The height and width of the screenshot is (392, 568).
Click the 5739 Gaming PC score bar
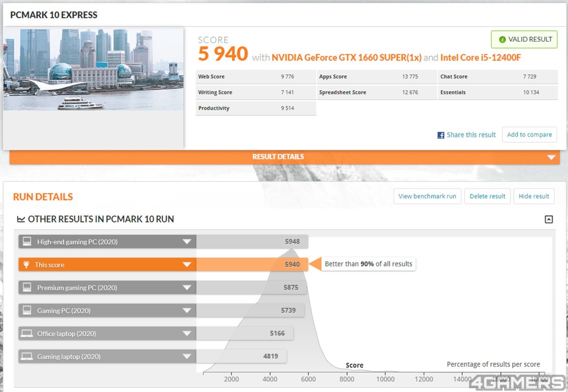[x=250, y=310]
